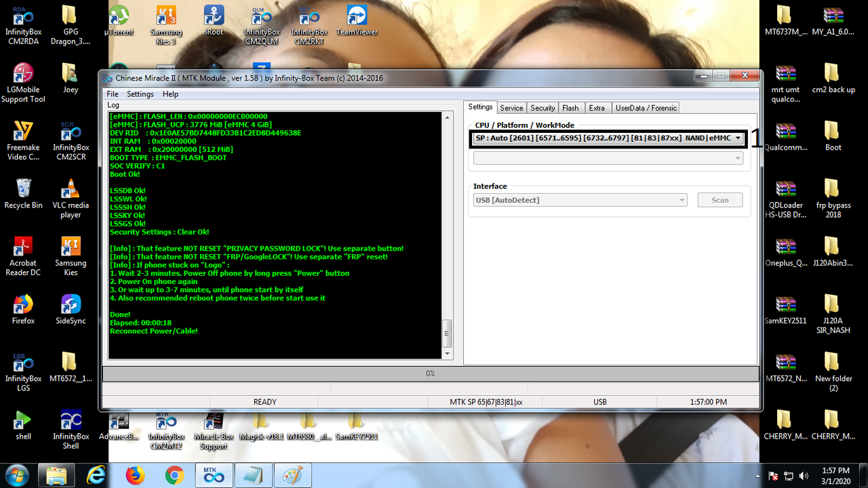Click log scrollbar up arrow
The width and height of the screenshot is (868, 488).
click(x=447, y=118)
